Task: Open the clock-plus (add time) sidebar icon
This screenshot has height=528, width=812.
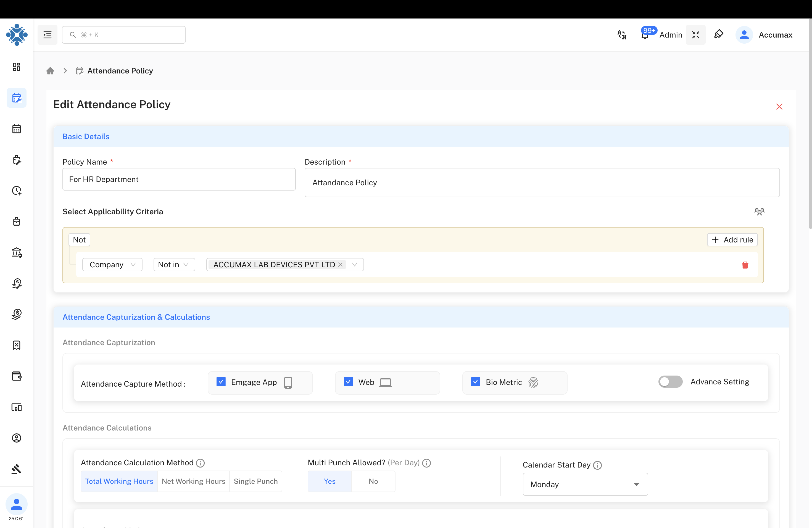Action: 16,191
